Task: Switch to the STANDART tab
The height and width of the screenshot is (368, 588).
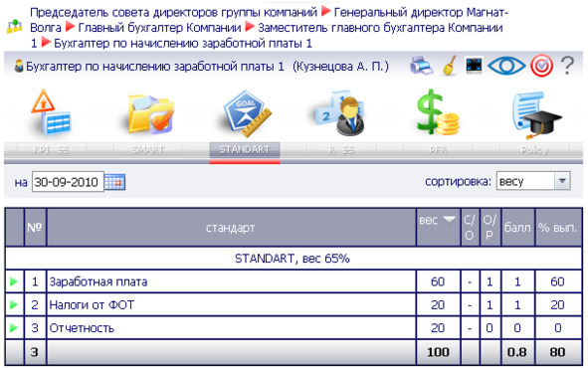Action: pyautogui.click(x=245, y=149)
